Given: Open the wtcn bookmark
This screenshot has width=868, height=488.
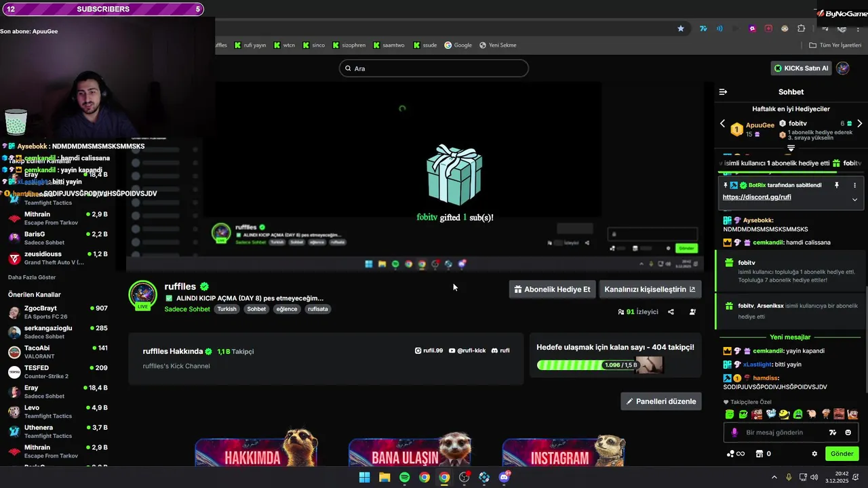Looking at the screenshot, I should tap(285, 45).
